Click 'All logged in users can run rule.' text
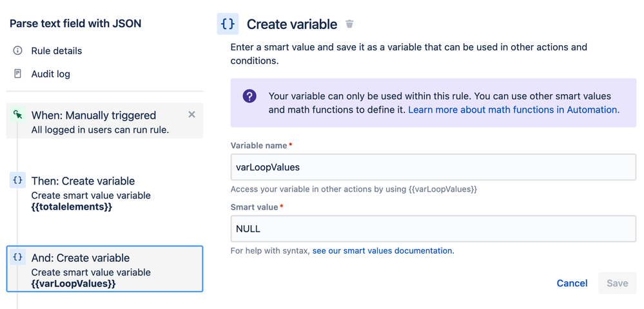 (100, 130)
